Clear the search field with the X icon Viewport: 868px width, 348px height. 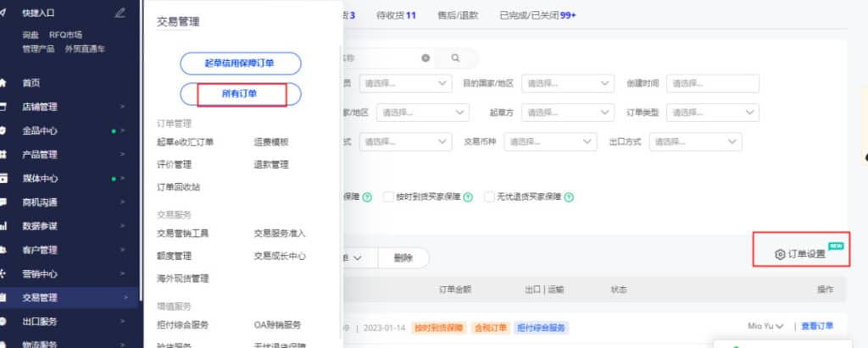point(426,58)
